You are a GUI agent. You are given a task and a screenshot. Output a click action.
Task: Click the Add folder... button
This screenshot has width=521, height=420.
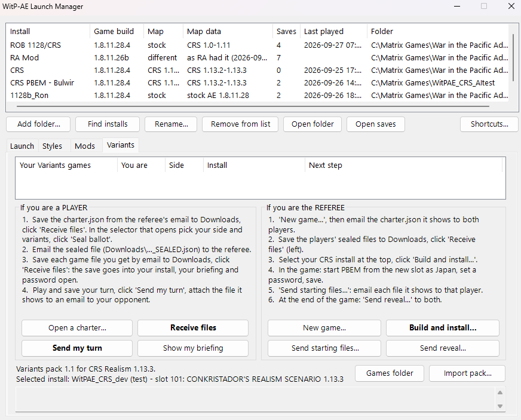(38, 124)
